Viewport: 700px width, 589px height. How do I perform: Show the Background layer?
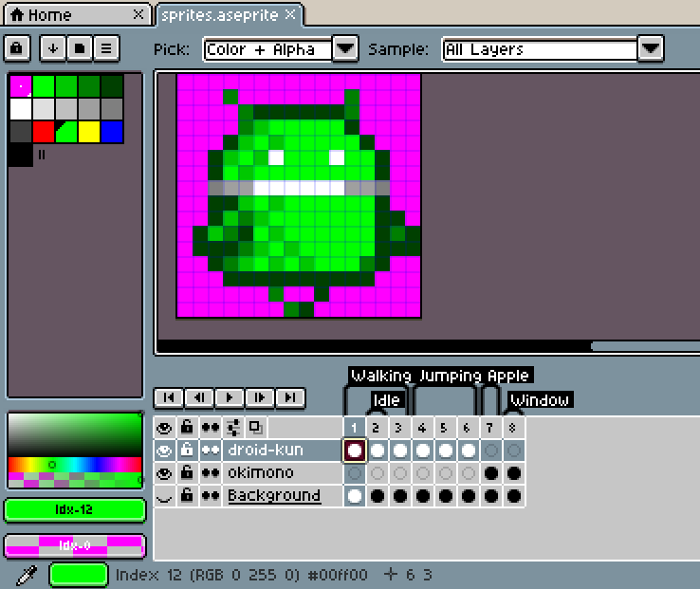coord(164,495)
